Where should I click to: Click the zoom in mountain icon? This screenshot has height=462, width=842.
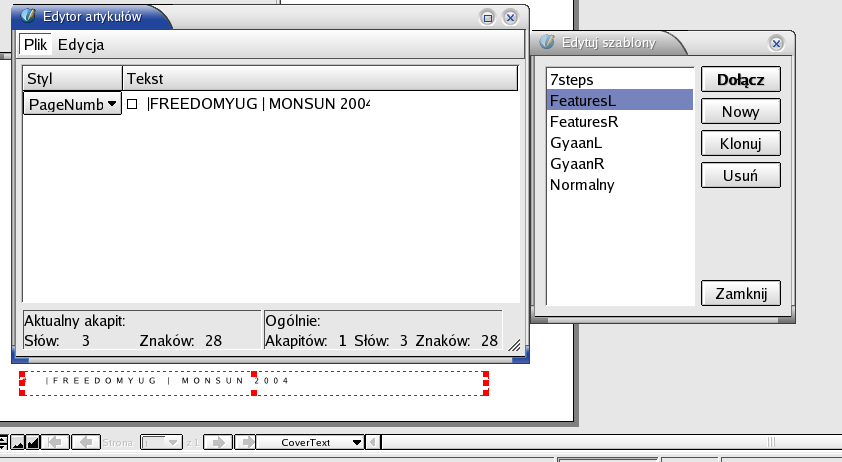(32, 442)
